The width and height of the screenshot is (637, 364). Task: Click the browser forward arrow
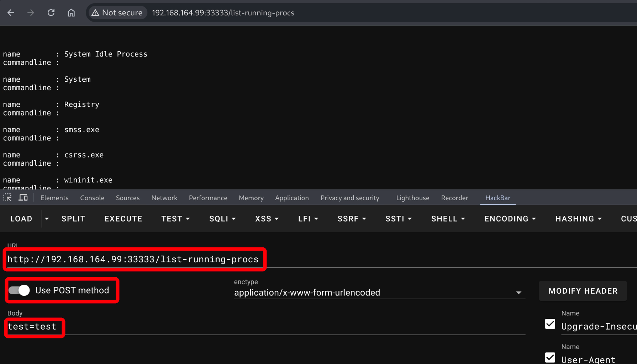click(x=31, y=13)
